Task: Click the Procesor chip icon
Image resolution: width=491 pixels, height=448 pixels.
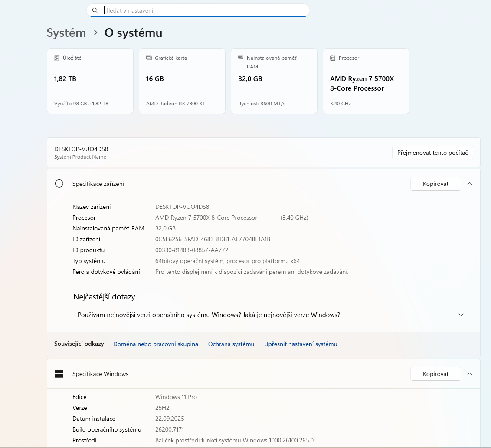Action: pyautogui.click(x=333, y=58)
